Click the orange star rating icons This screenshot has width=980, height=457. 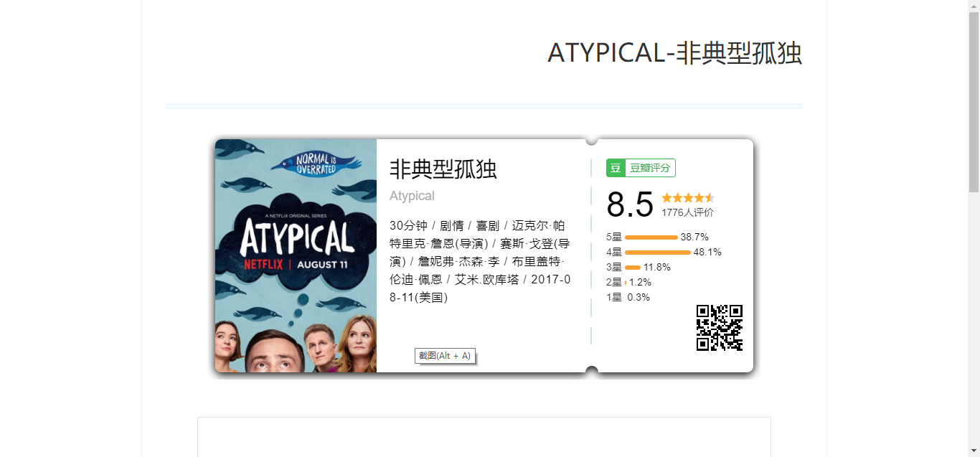point(688,197)
